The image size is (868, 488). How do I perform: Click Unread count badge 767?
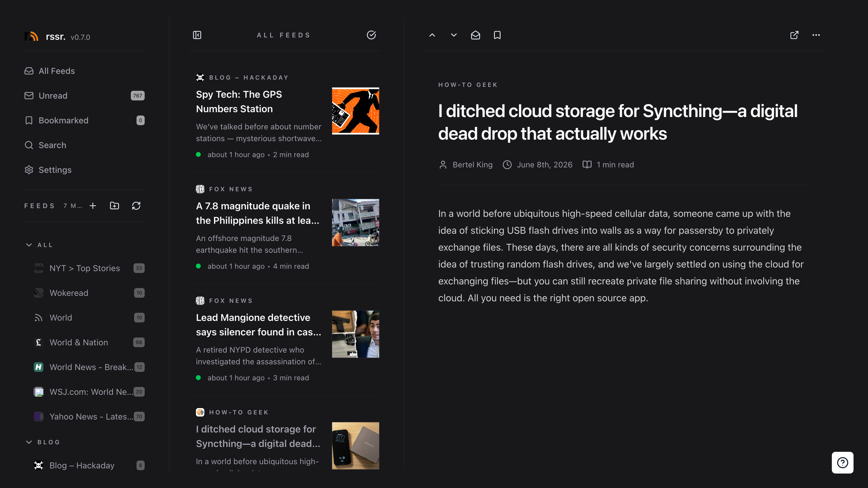(137, 96)
